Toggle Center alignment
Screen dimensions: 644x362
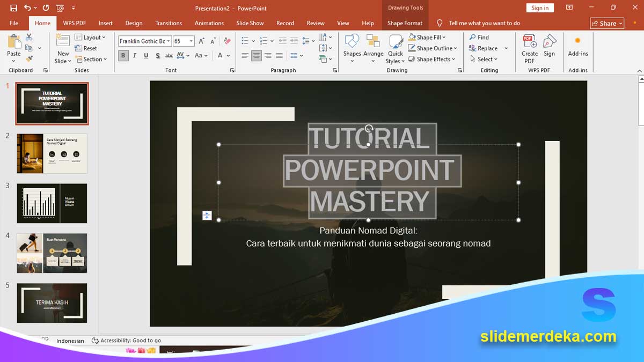point(257,55)
